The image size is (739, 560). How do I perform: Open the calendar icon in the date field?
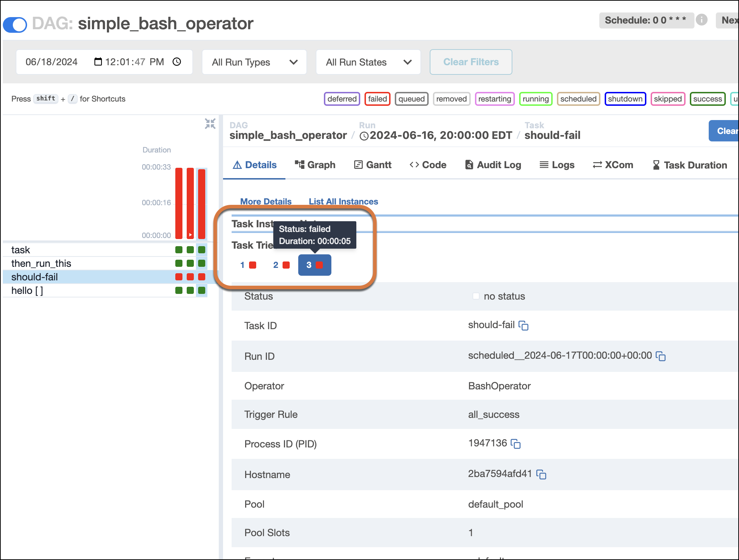tap(98, 62)
